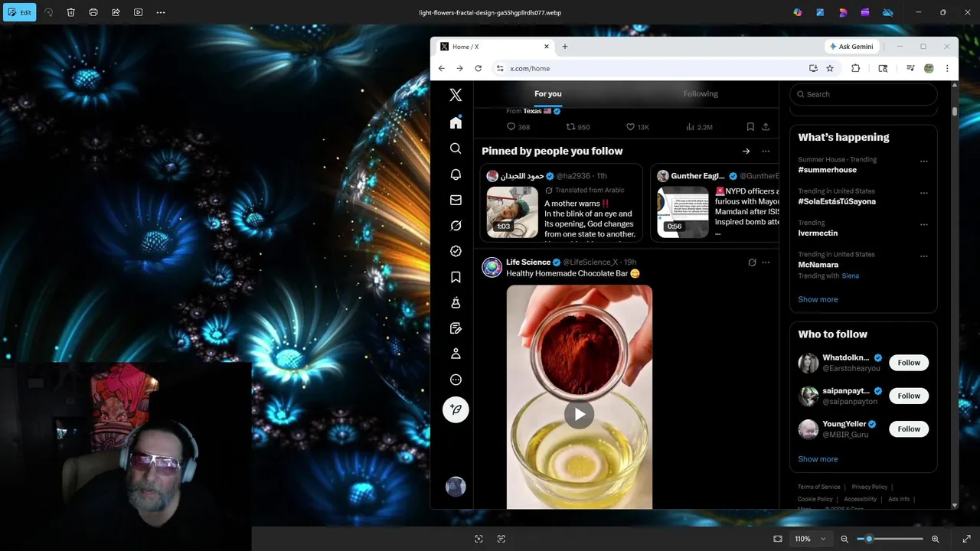
Task: Play the Healthy Homemade Chocolate Bar video
Action: pyautogui.click(x=580, y=414)
